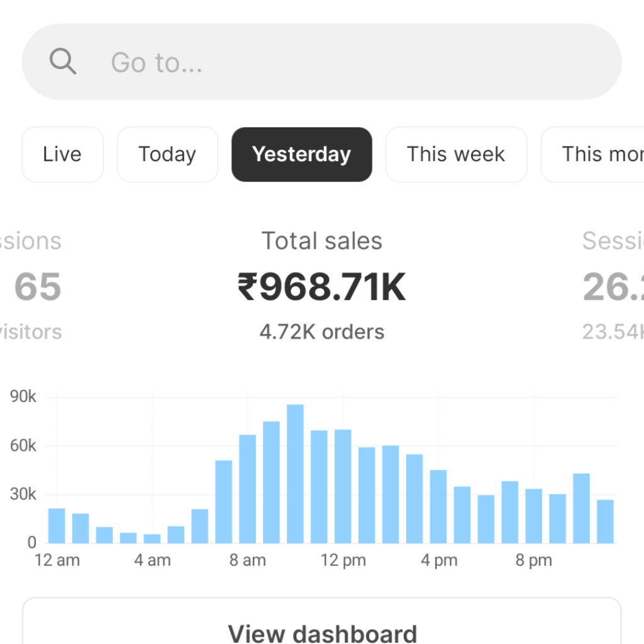Tap the 4.72K orders text

[322, 331]
